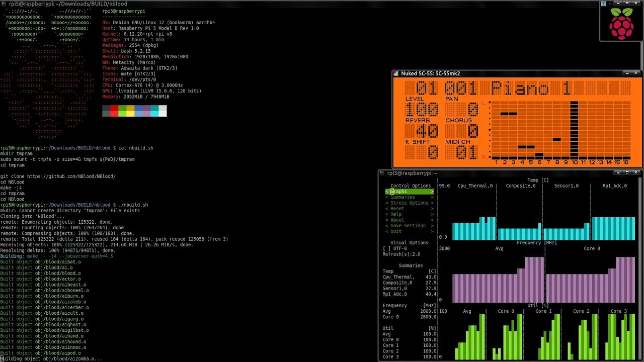The height and width of the screenshot is (362, 644).
Task: Maximize the s-tui terminal window
Action: click(x=628, y=173)
